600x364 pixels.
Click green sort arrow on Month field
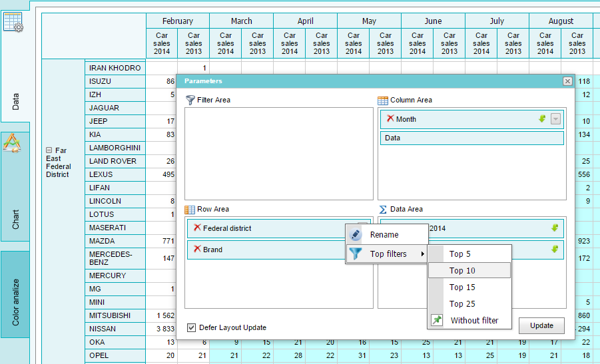542,119
